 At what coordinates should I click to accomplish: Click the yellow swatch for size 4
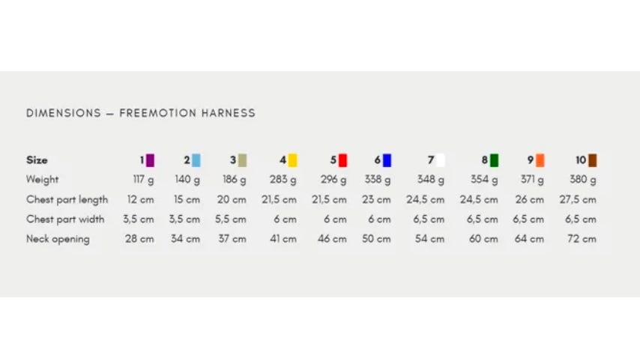coord(293,160)
